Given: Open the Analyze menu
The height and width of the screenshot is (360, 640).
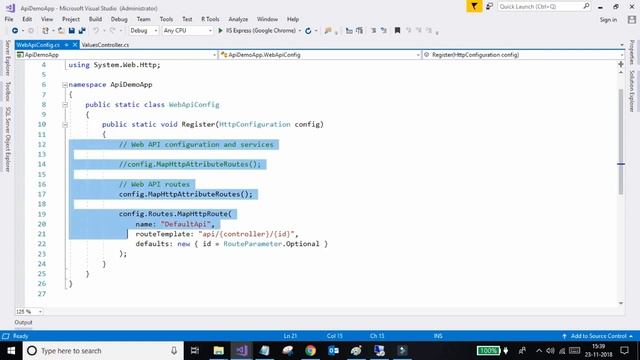Looking at the screenshot, I should (238, 19).
